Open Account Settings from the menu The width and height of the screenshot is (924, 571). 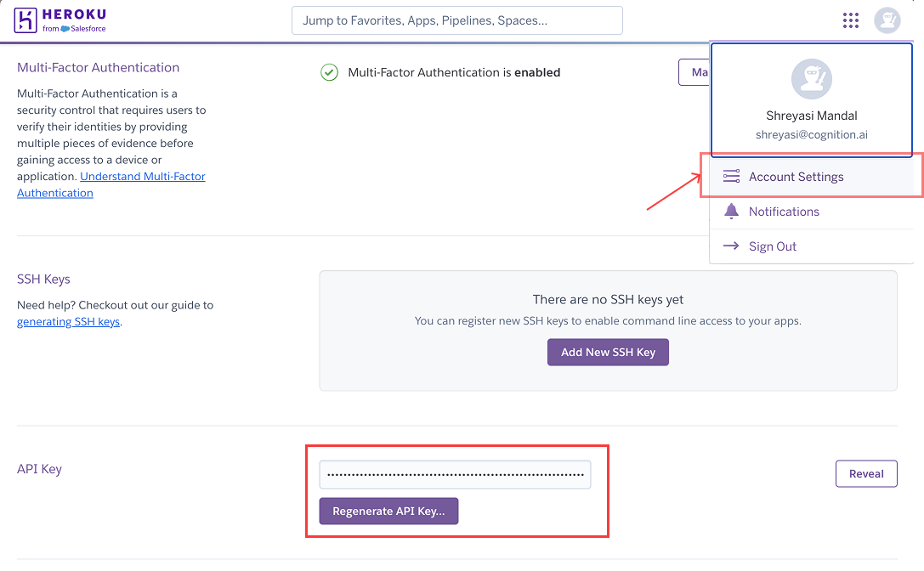click(812, 177)
